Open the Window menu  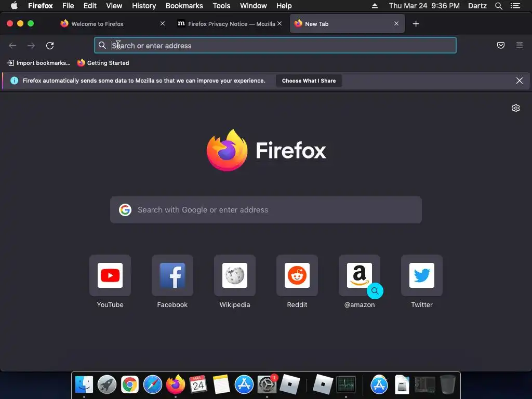click(x=254, y=6)
